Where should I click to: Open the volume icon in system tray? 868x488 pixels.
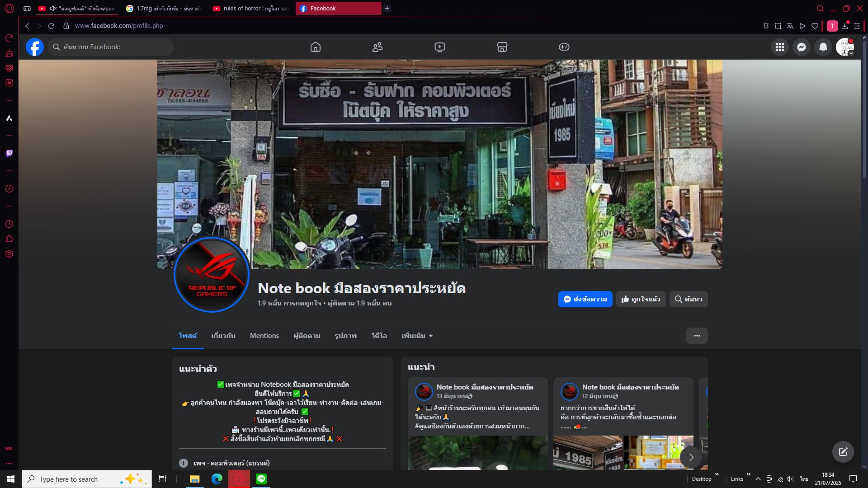[790, 479]
